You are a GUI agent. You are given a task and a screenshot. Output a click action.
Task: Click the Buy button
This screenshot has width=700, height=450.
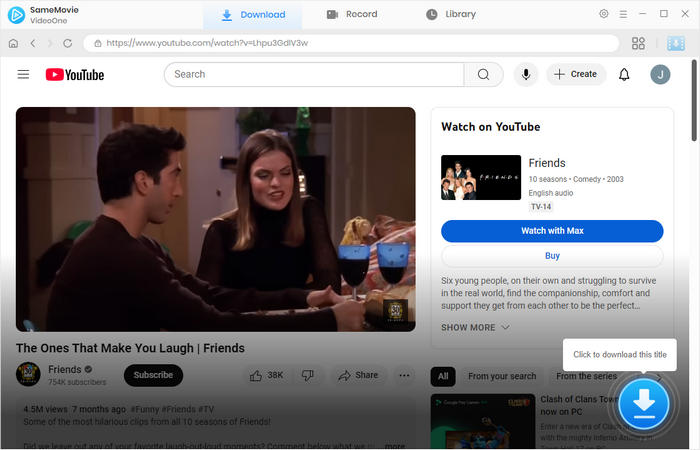coord(552,256)
